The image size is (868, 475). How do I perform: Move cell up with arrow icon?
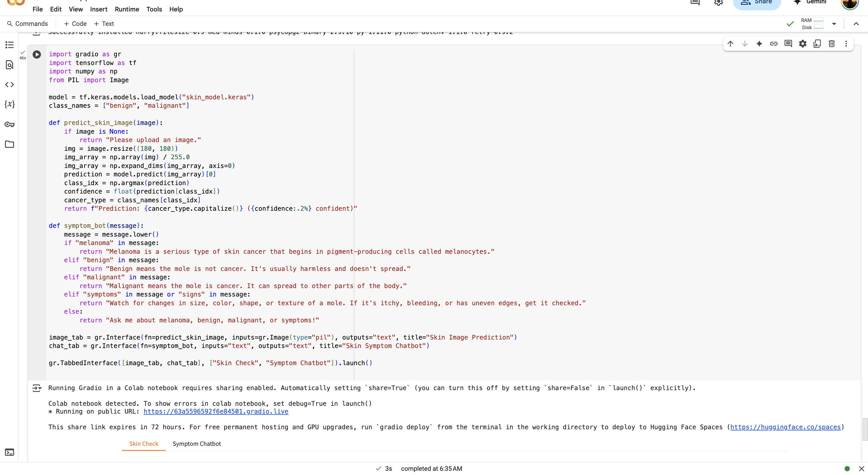730,44
